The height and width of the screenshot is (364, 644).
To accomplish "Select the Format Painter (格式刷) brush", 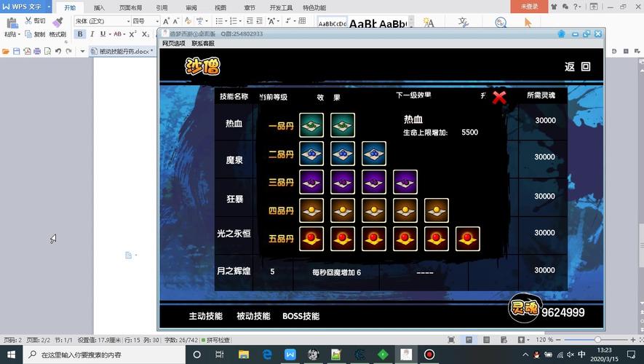I will pyautogui.click(x=58, y=22).
